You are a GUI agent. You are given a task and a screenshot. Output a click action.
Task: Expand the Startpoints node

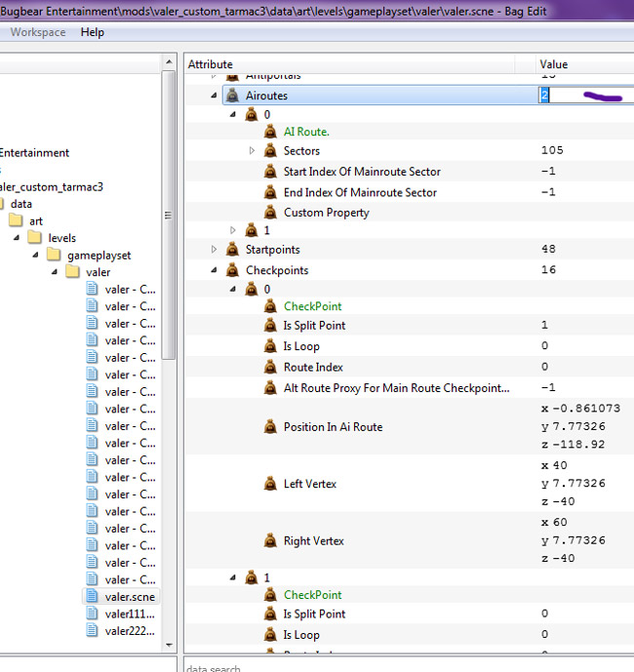pyautogui.click(x=214, y=249)
